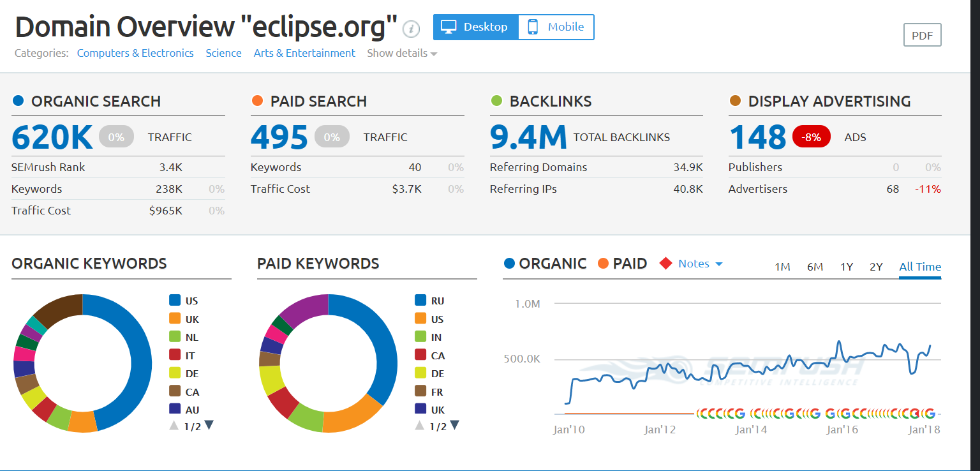Open the 495 paid traffic value
The image size is (980, 471).
[279, 137]
